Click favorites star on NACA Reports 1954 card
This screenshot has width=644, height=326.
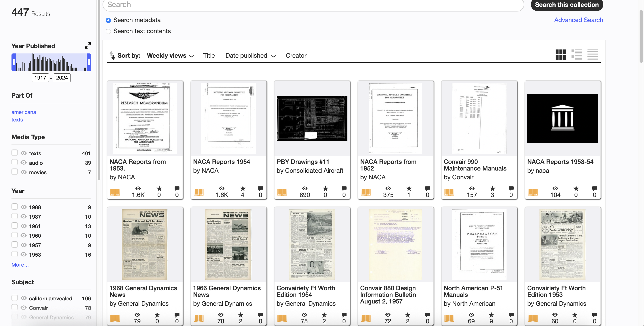pyautogui.click(x=242, y=188)
